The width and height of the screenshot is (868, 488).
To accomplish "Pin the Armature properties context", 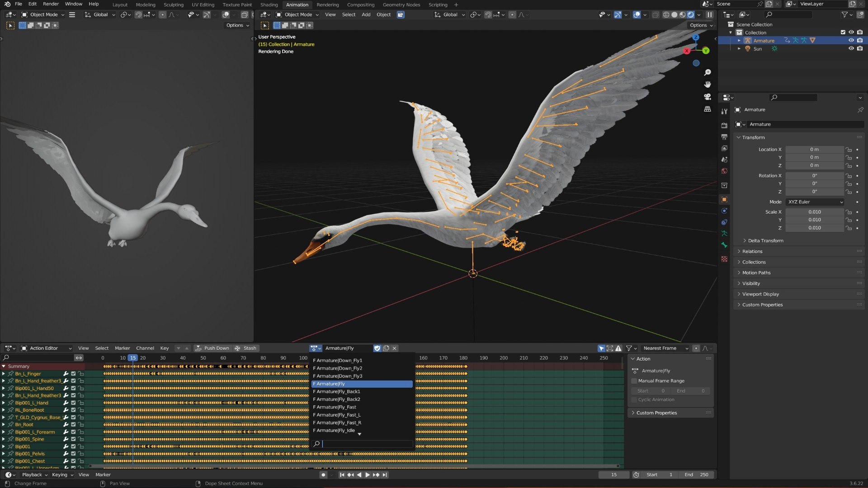I will [860, 110].
